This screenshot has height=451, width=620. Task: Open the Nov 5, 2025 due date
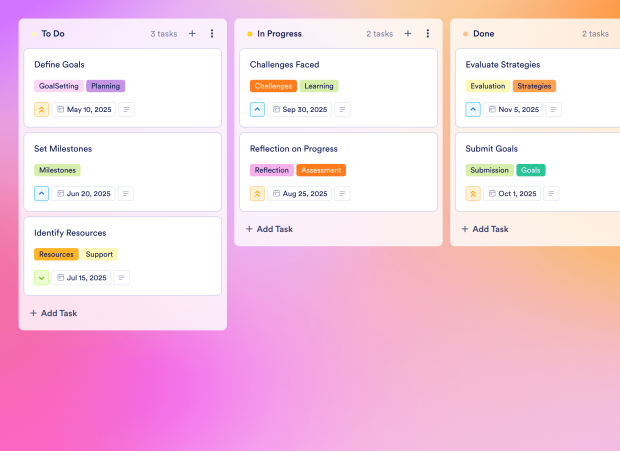(513, 109)
